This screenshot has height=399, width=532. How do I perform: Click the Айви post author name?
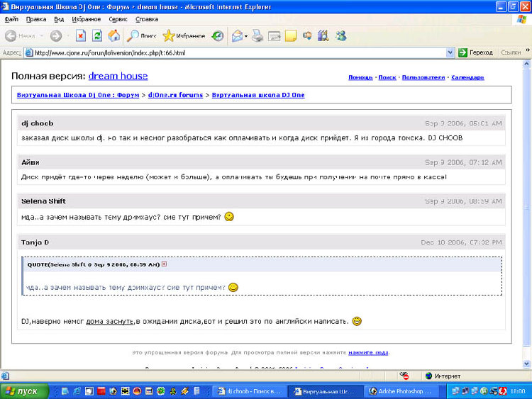[31, 162]
